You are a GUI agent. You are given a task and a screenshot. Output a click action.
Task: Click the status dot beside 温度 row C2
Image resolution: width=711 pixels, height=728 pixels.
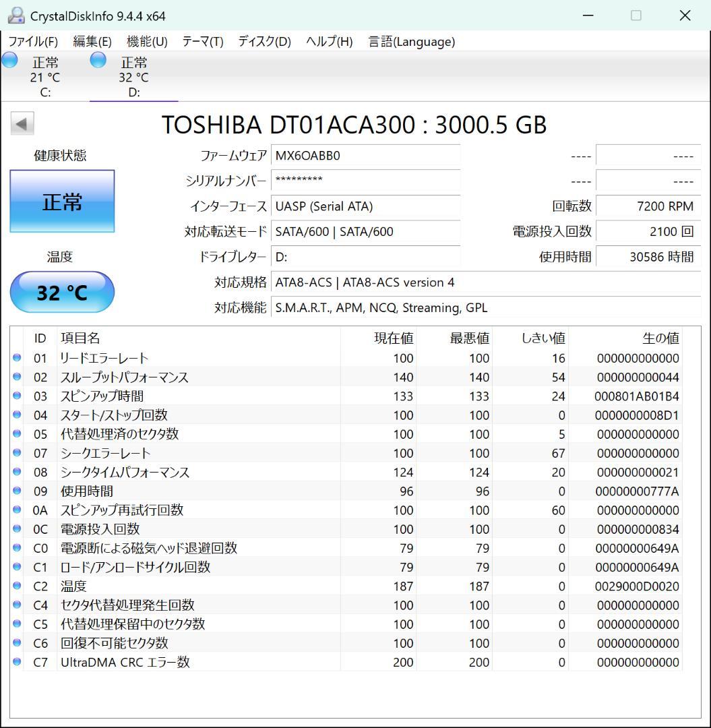[16, 586]
